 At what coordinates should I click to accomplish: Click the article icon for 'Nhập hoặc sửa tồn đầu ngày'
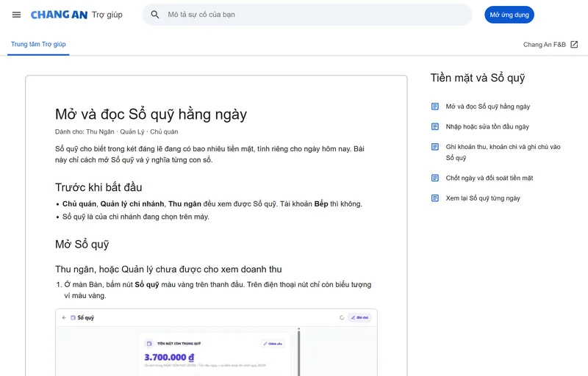click(x=435, y=126)
